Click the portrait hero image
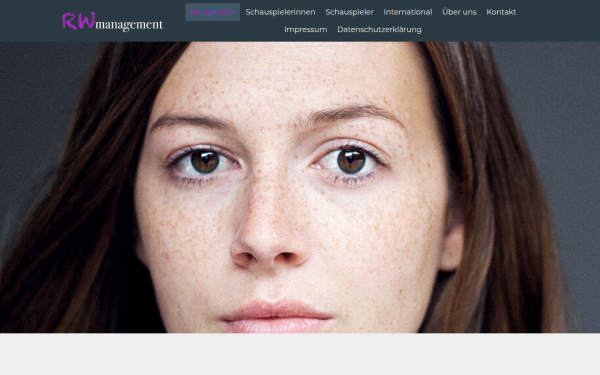600x375 pixels. coord(300,187)
